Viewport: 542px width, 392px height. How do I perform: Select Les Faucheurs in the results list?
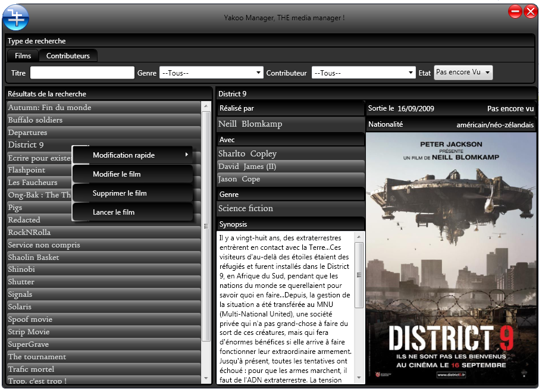coord(39,182)
